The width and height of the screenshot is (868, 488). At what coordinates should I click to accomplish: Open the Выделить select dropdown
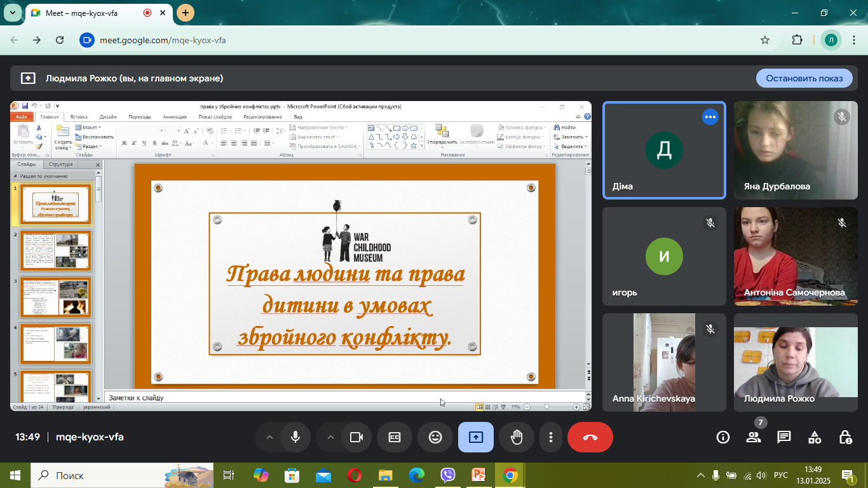571,146
